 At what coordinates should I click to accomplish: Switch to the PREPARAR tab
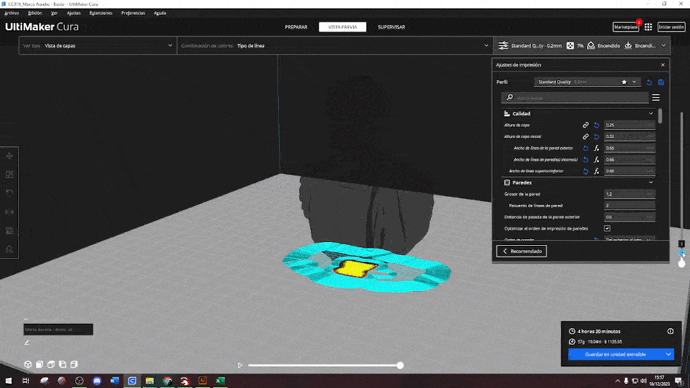tap(296, 27)
